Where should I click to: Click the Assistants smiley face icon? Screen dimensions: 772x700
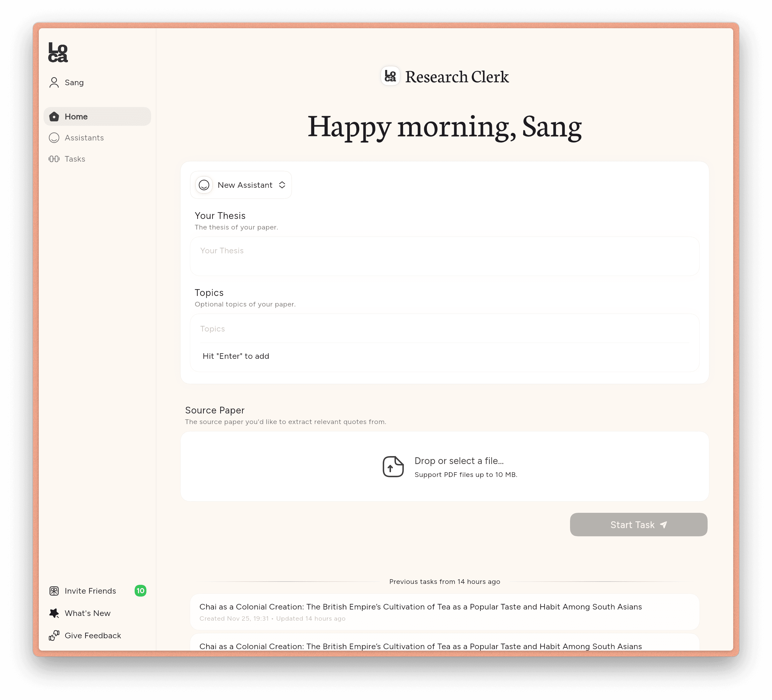click(54, 138)
